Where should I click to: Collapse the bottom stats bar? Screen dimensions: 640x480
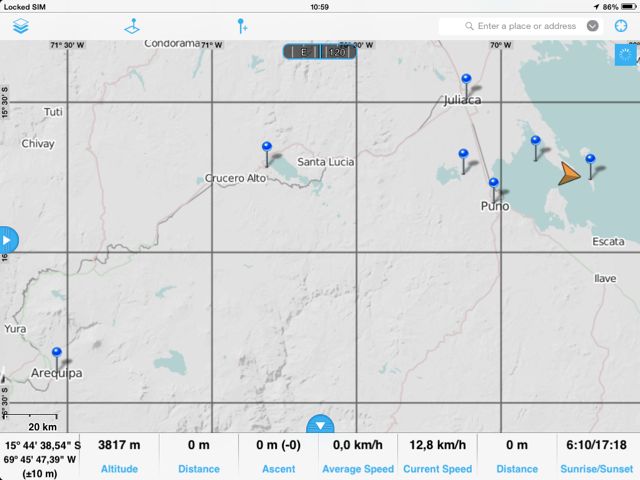[320, 425]
